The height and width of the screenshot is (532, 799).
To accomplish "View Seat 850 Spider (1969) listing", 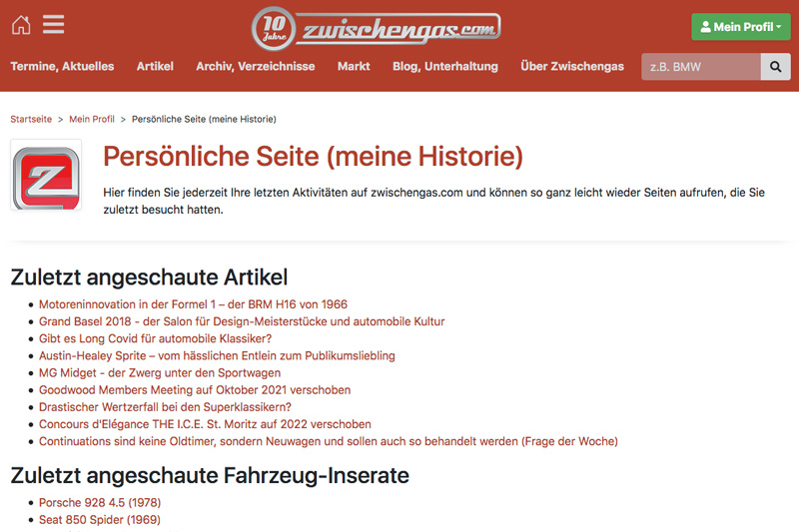I will [99, 520].
